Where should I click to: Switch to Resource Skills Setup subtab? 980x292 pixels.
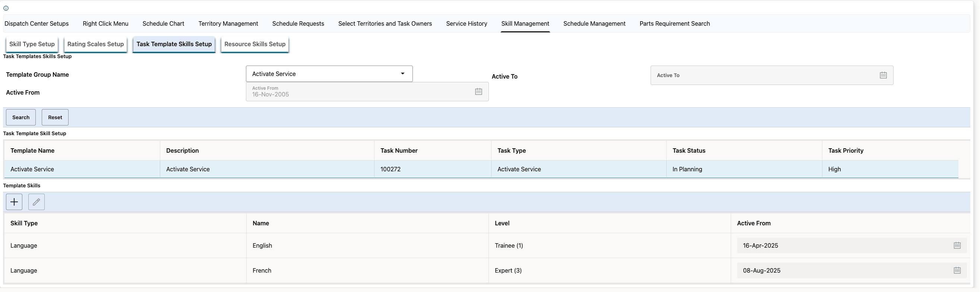tap(255, 44)
